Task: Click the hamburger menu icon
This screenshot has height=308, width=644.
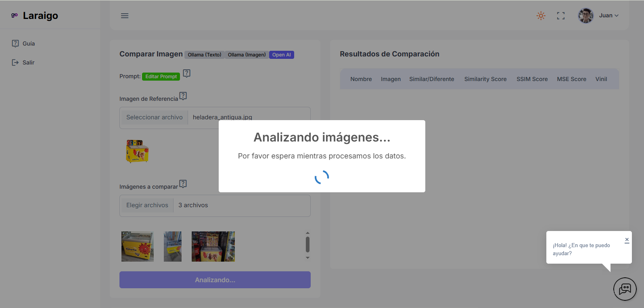Action: (x=125, y=16)
